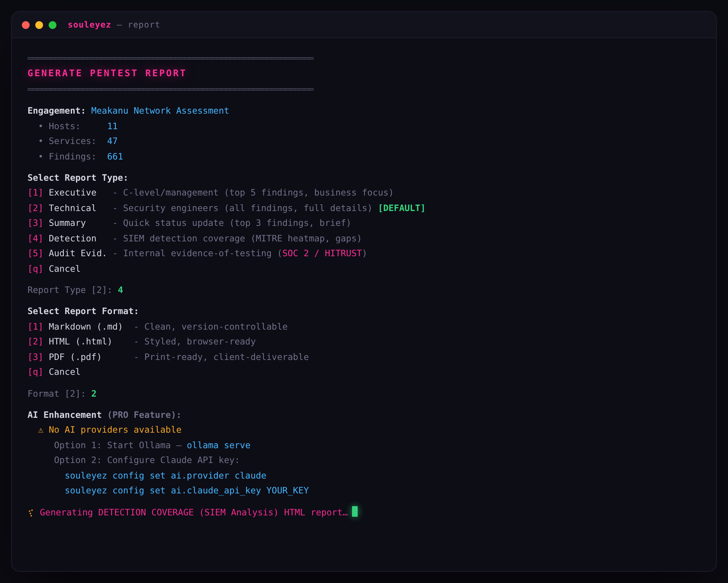The height and width of the screenshot is (583, 728).
Task: Click the spinner icon before Generating DETECTION COVERAGE
Action: pyautogui.click(x=31, y=513)
